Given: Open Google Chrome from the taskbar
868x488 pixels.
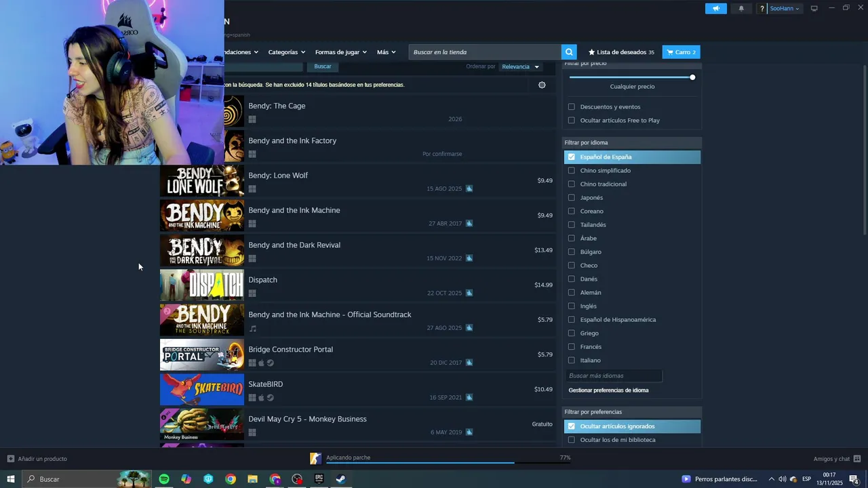Looking at the screenshot, I should point(231,479).
